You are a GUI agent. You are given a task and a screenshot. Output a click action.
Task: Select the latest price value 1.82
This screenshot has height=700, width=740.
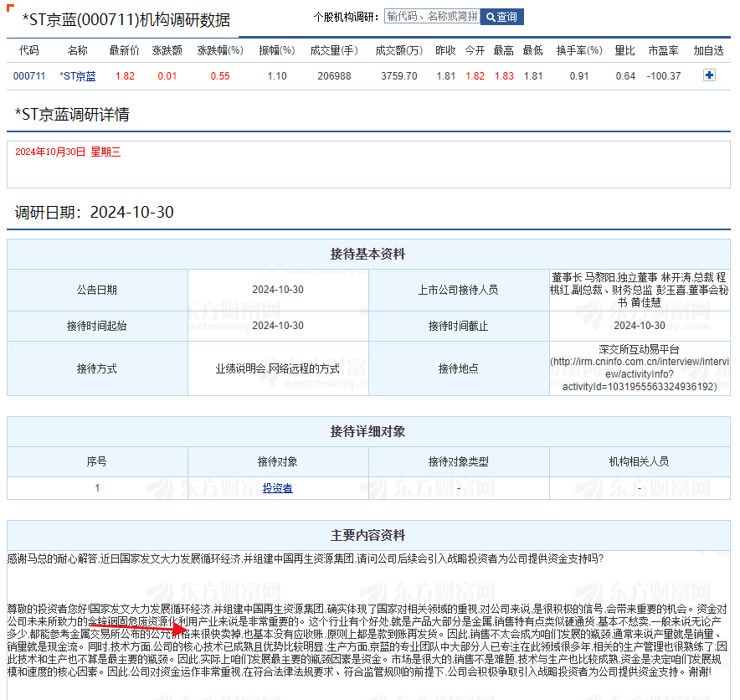coord(125,76)
